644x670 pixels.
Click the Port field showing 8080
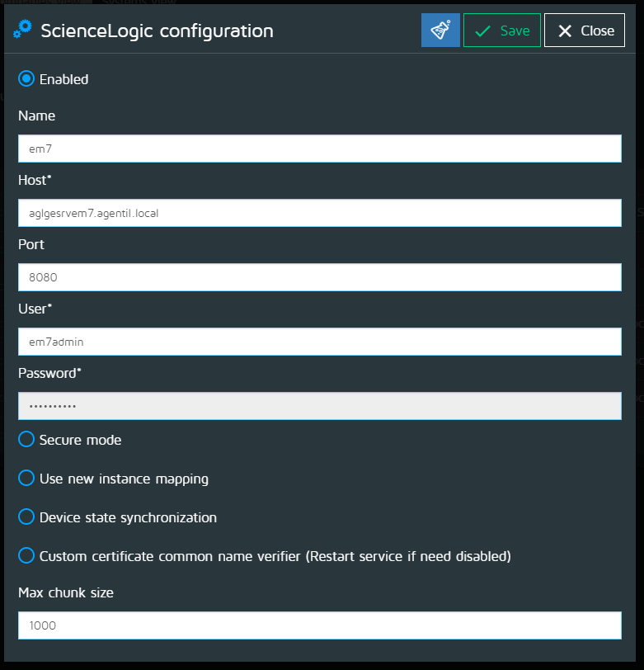pos(319,277)
